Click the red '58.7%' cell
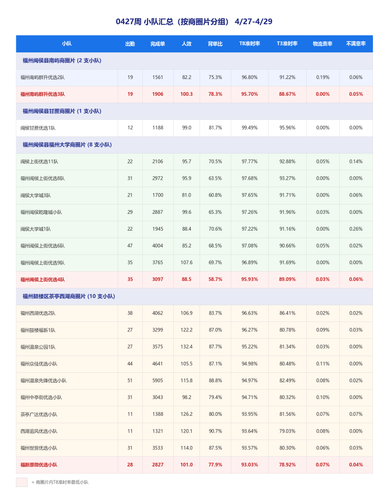 pos(215,279)
